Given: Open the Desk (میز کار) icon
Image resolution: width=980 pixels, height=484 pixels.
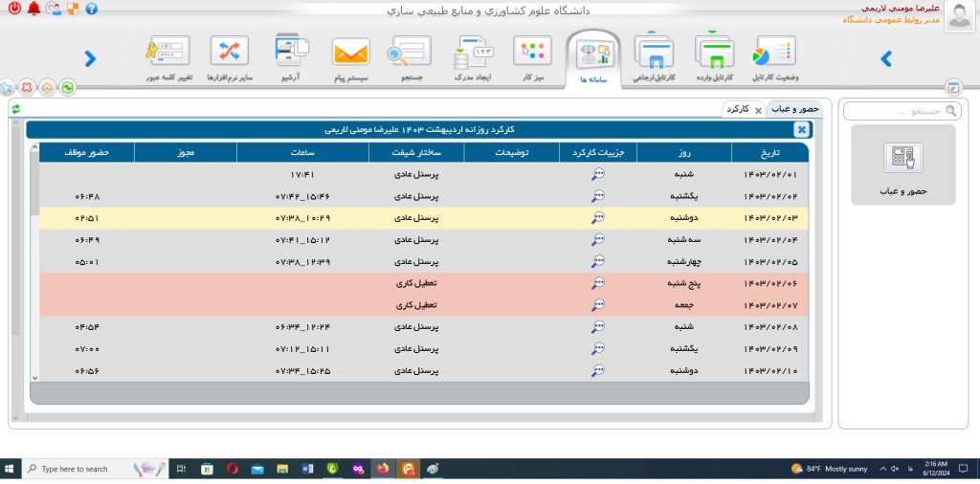Looking at the screenshot, I should click(532, 53).
